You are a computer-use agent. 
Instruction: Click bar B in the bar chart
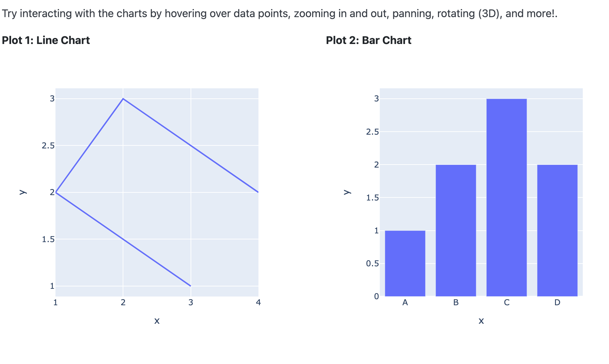click(456, 230)
